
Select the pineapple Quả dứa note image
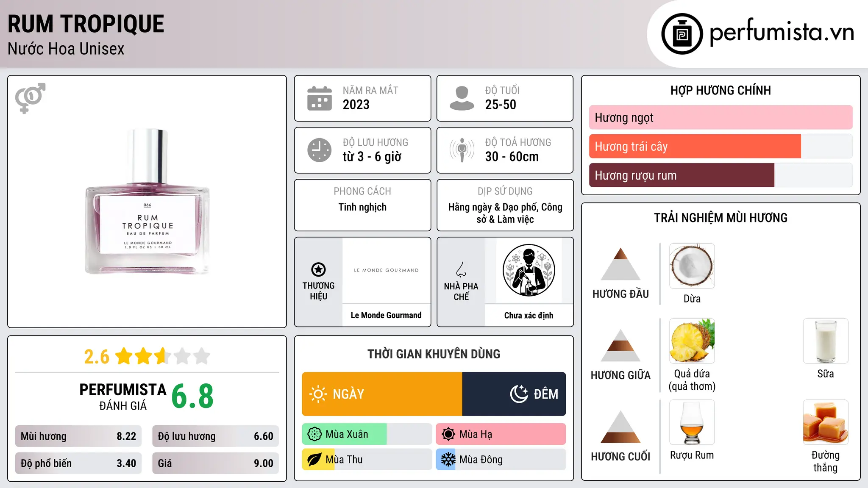(692, 341)
